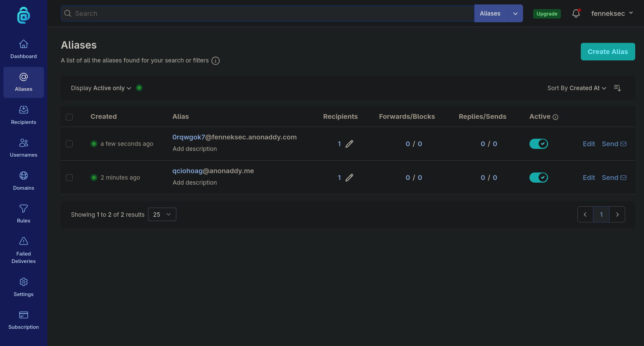Open the Sort By Created At dropdown

coord(576,88)
